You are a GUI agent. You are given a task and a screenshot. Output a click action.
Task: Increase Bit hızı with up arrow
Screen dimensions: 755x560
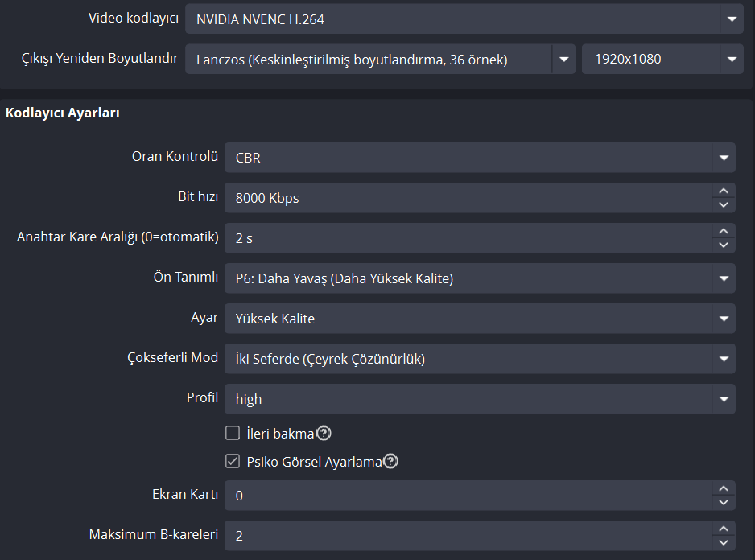click(724, 191)
